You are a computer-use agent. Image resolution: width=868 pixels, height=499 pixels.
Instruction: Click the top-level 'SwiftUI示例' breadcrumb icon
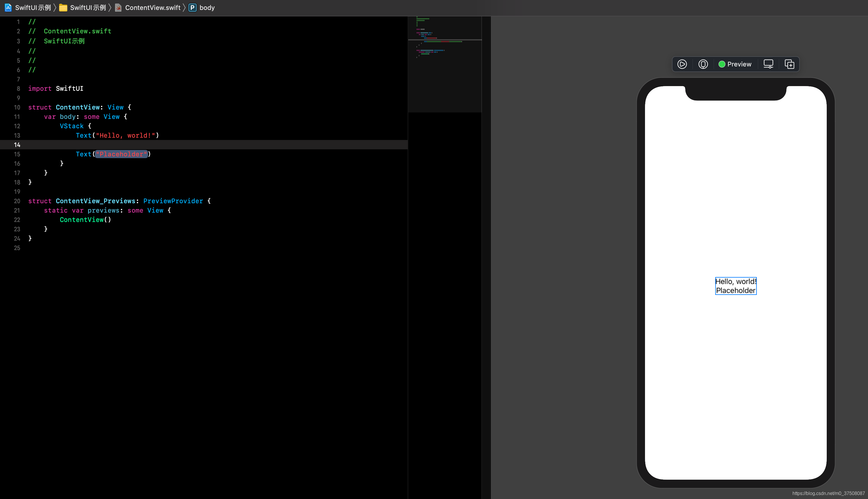pyautogui.click(x=8, y=7)
